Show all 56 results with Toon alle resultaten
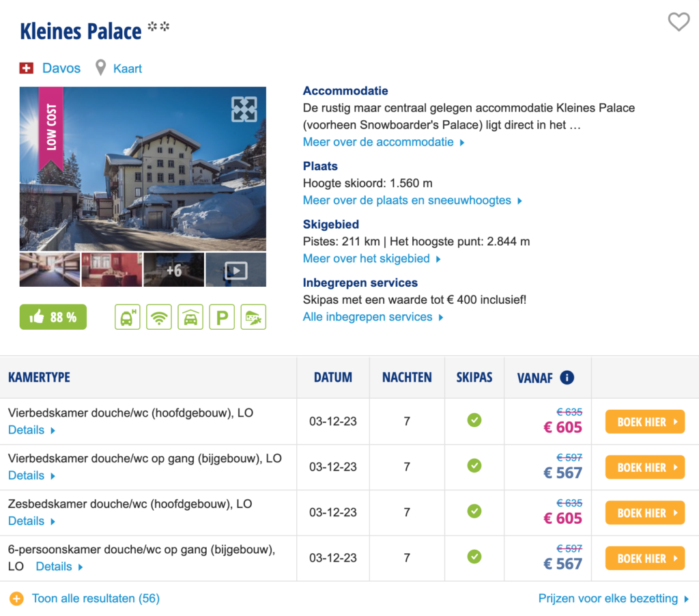Viewport: 699px width, 616px height. tap(95, 599)
